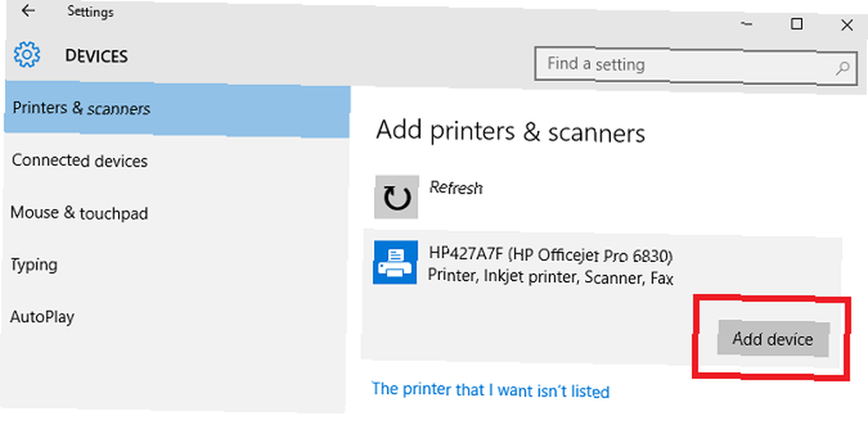868x425 pixels.
Task: Go to the Typing settings page
Action: click(34, 265)
